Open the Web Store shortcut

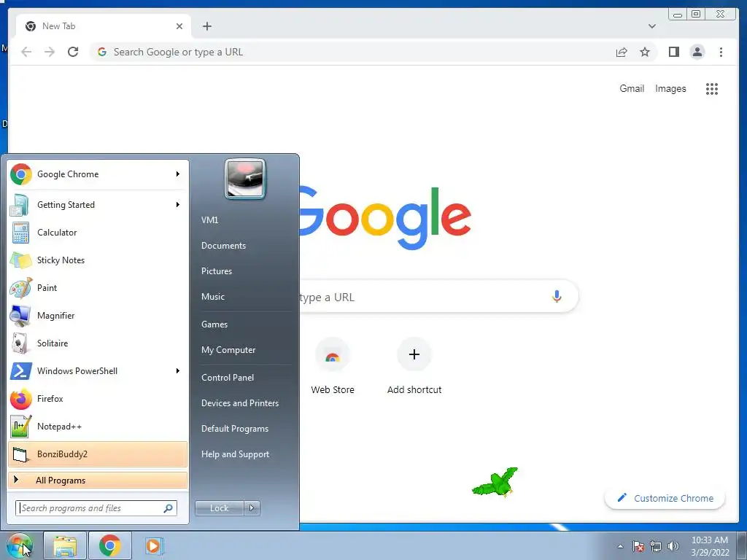pos(333,367)
